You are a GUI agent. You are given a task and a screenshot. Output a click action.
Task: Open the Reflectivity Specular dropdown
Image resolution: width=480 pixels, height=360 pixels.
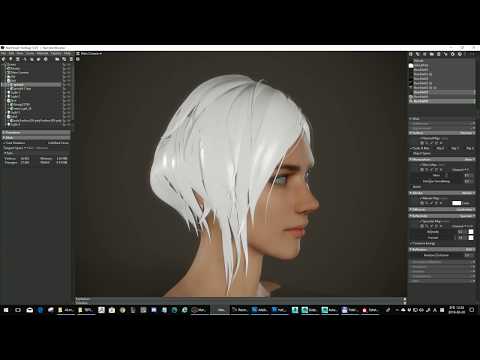pos(467,216)
